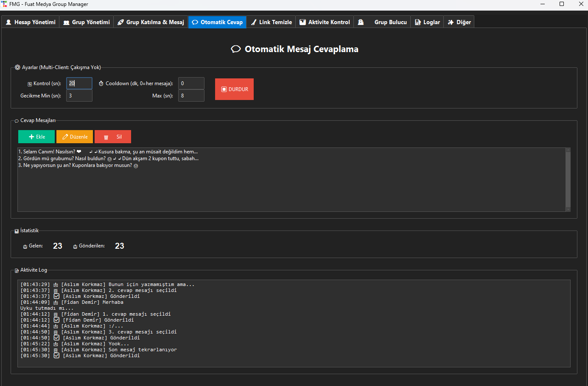Click the Max (sn) input field
Screen dimensions: 588x386
(x=191, y=96)
